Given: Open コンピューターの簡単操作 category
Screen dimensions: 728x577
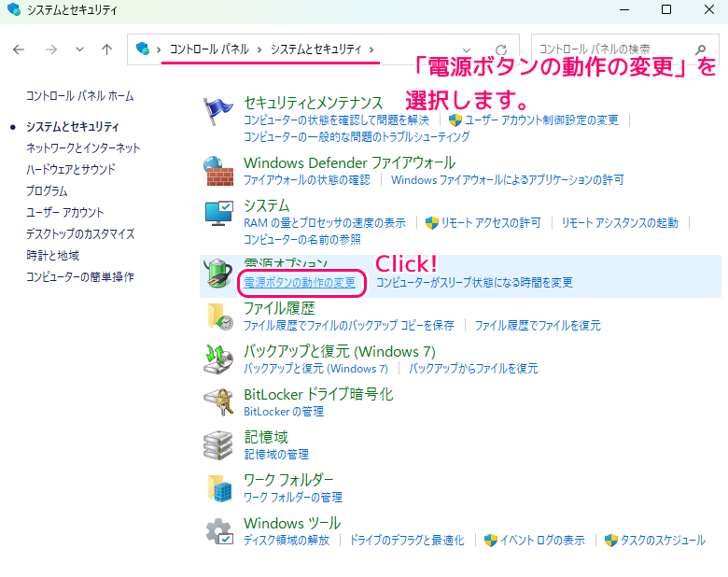Looking at the screenshot, I should point(80,276).
